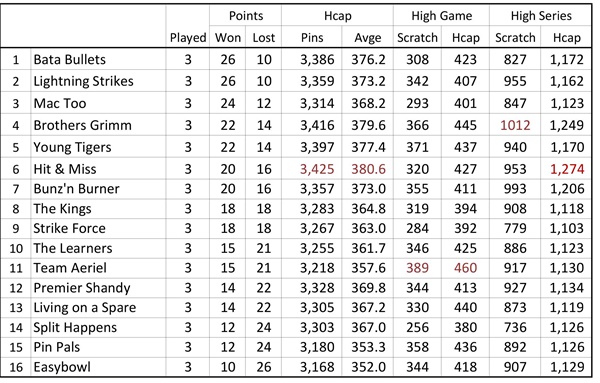The height and width of the screenshot is (383, 600).
Task: Select the Easybowl team name
Action: (62, 367)
